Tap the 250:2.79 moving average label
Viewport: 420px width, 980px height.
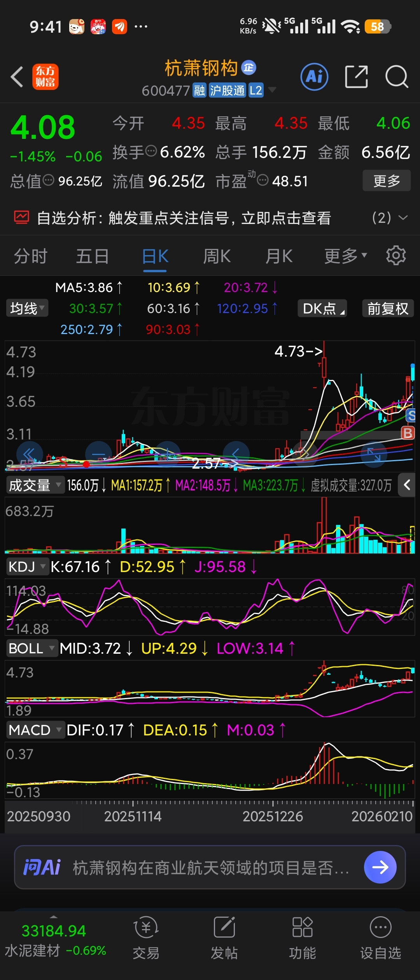click(x=91, y=329)
